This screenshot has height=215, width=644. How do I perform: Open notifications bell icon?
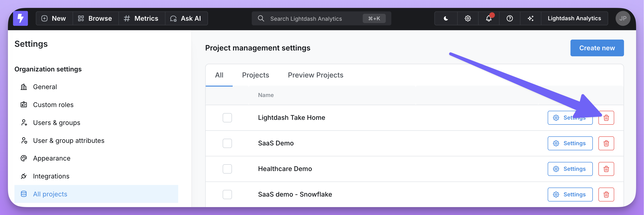(489, 19)
